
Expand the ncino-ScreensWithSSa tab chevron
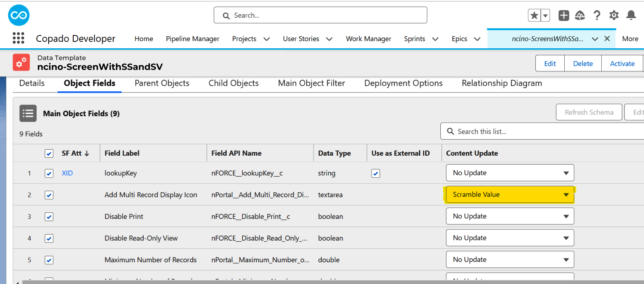(x=595, y=39)
